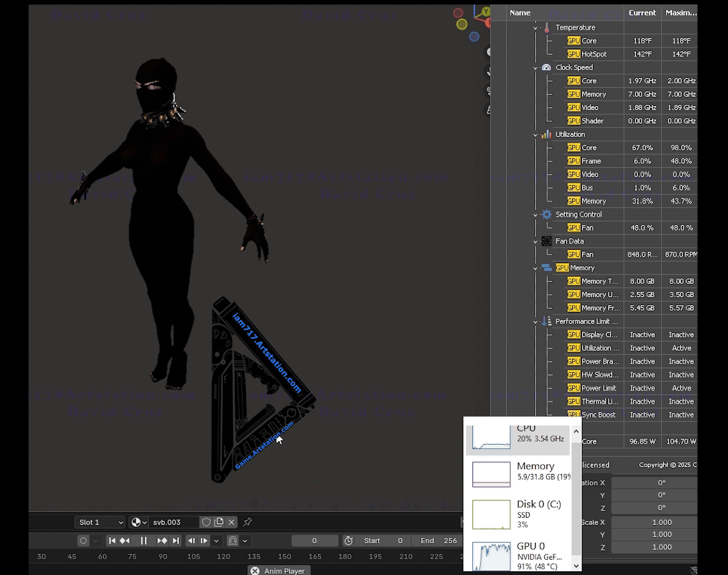The height and width of the screenshot is (575, 728).
Task: Close the Anim Player
Action: pos(255,571)
